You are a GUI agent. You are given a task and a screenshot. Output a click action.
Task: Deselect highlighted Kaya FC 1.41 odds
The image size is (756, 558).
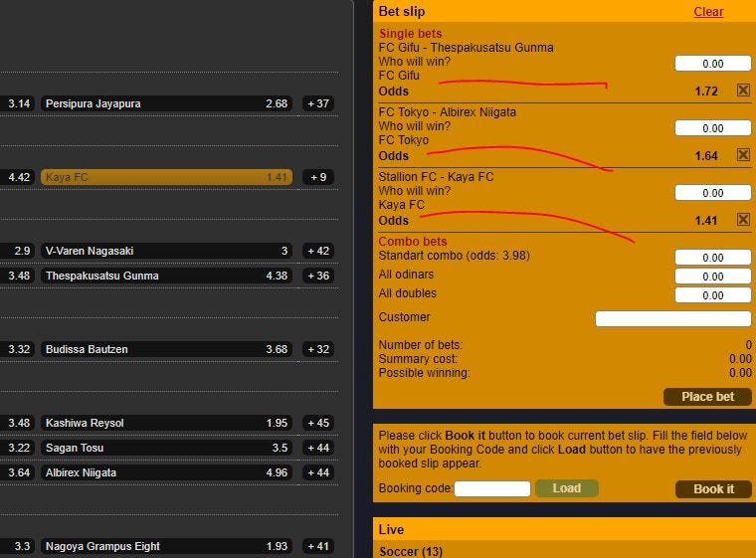click(166, 177)
